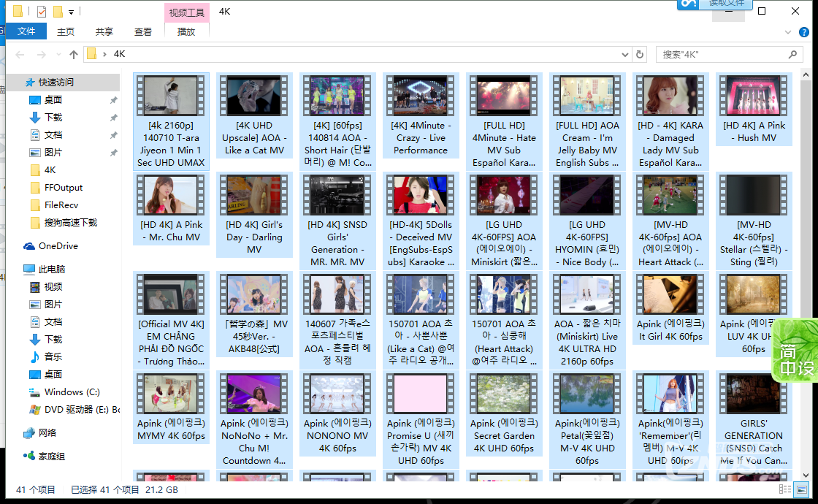Collapse the ribbon with the chevron
Viewport: 818px width, 504px height.
point(787,31)
